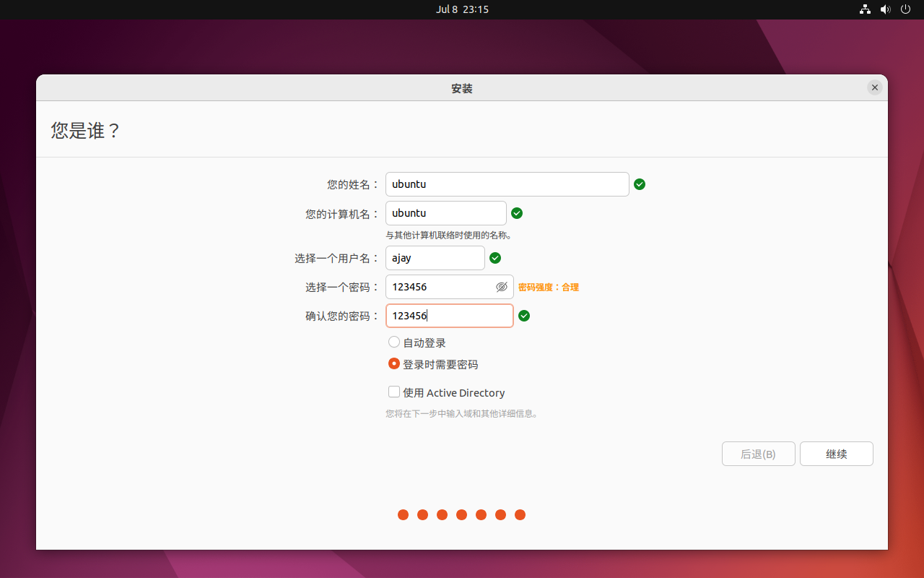Click green checkmark beside computer name field
924x578 pixels.
click(517, 213)
